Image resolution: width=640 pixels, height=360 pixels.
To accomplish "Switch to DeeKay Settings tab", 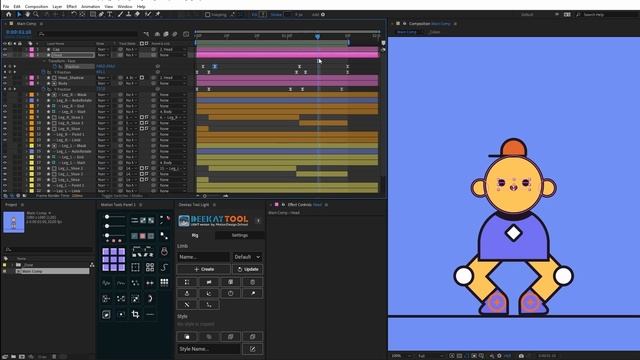I will point(240,236).
